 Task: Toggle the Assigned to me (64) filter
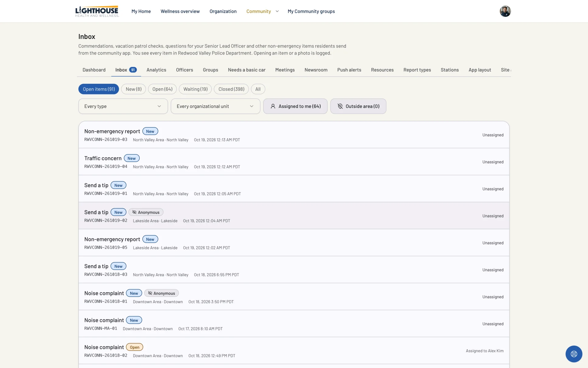point(295,106)
